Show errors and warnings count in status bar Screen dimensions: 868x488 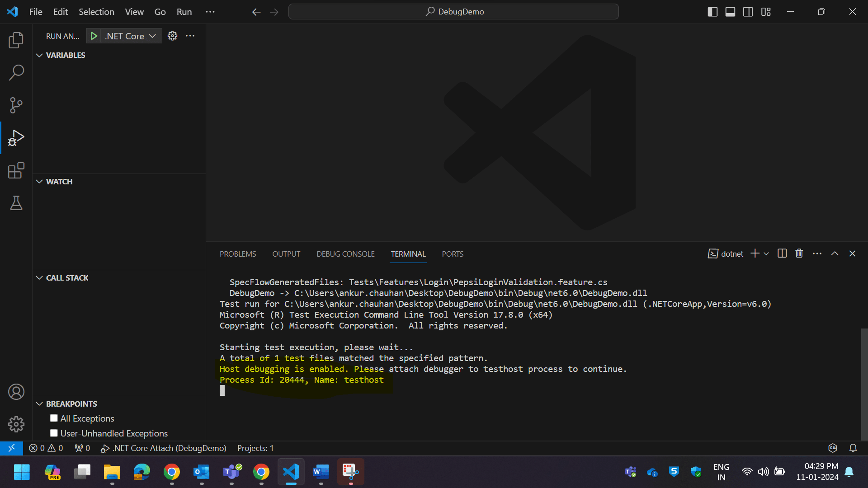coord(46,448)
